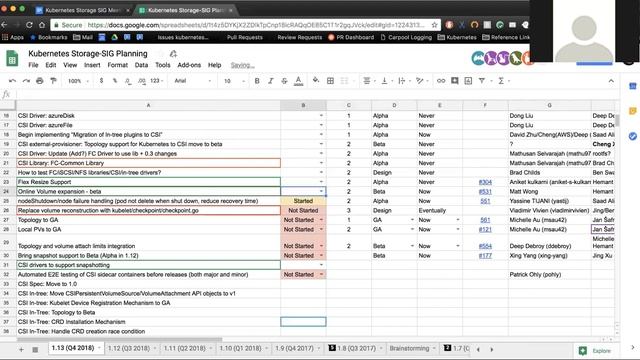Viewport: 640px width, 360px height.
Task: Undo the last edit
Action: coord(13,81)
